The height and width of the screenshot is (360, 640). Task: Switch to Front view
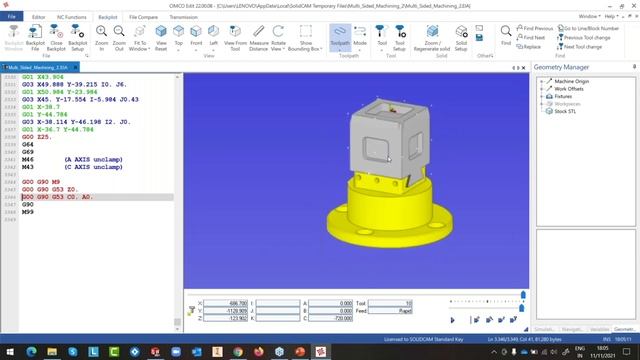coord(196,37)
